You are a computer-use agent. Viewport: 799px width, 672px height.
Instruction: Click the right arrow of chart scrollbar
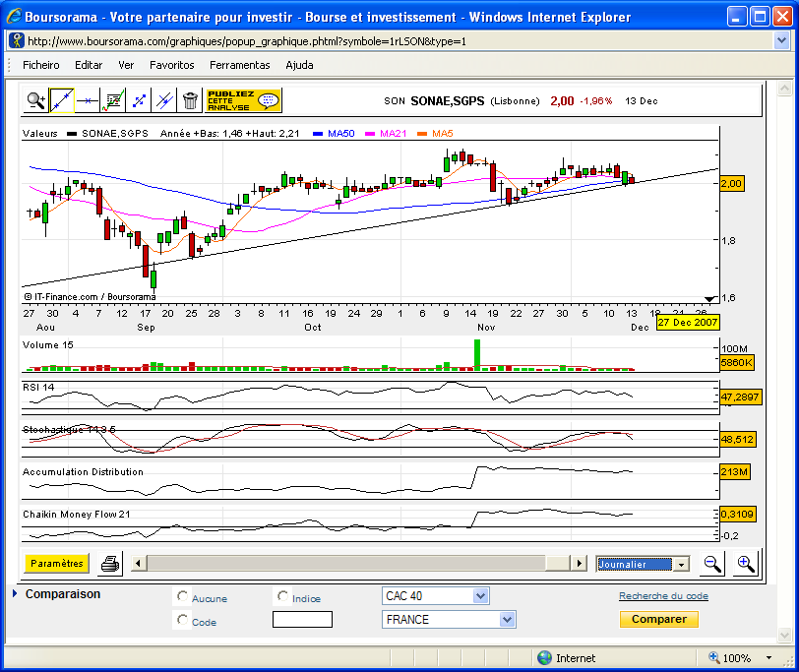point(579,564)
